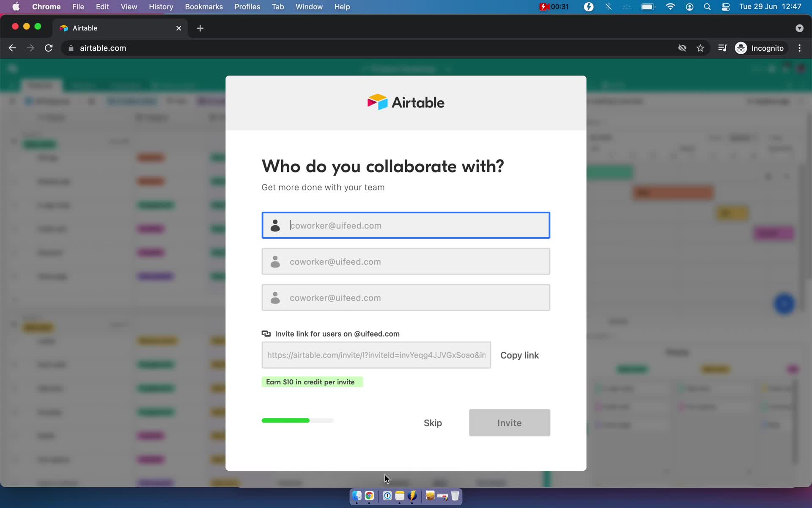Open 1Password from the Dock
The width and height of the screenshot is (812, 508).
[x=387, y=496]
